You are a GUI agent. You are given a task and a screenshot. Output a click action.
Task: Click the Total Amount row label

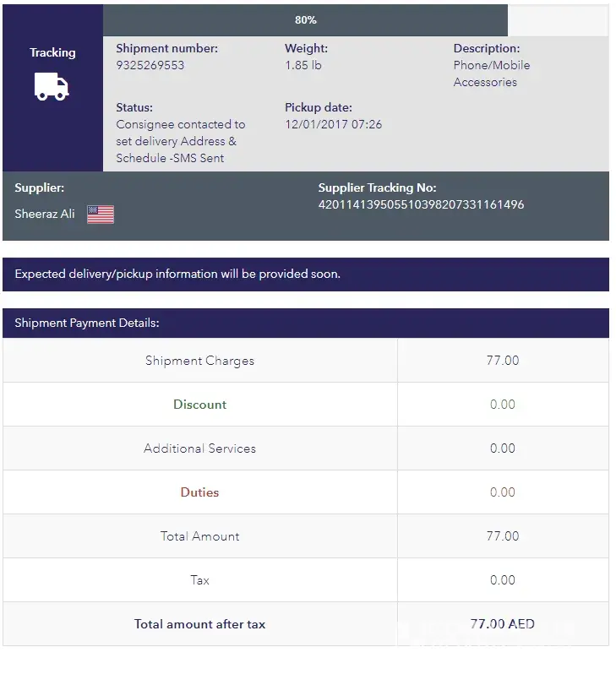[x=199, y=536]
